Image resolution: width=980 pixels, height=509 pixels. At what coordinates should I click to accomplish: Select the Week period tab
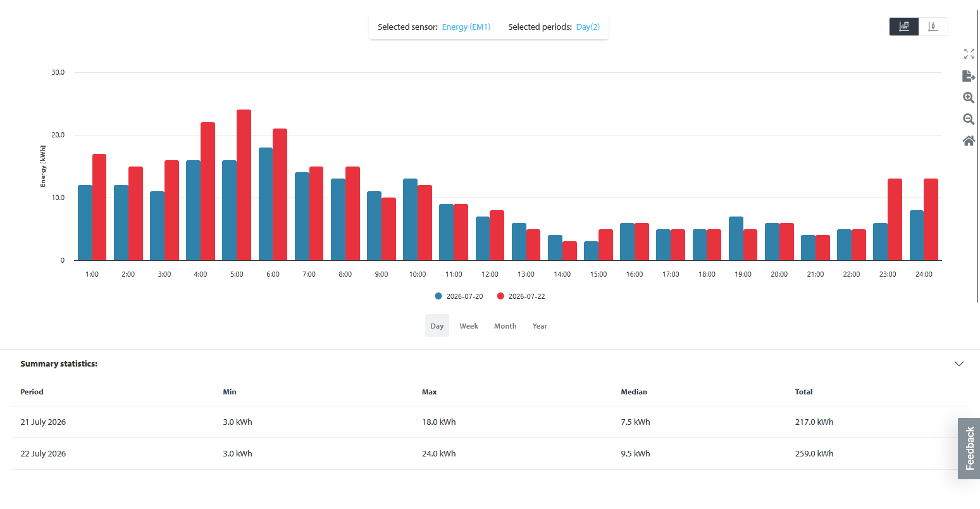469,326
